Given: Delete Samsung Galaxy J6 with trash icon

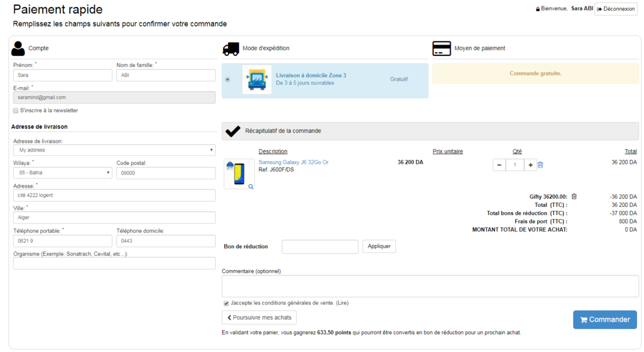Looking at the screenshot, I should [540, 165].
